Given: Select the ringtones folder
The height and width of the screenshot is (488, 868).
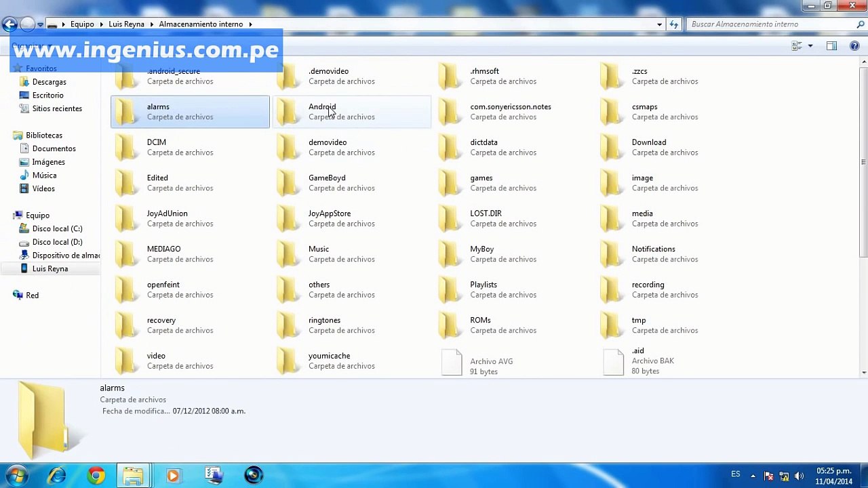Looking at the screenshot, I should tap(351, 325).
